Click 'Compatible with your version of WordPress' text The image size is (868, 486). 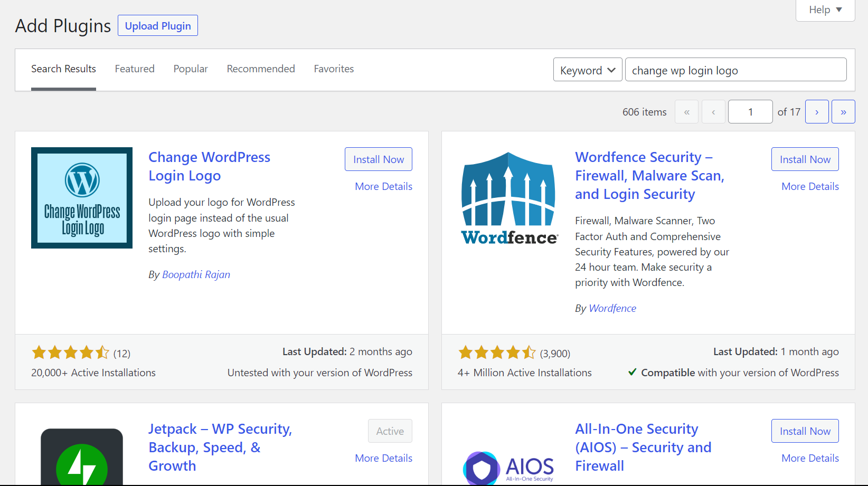(x=740, y=373)
